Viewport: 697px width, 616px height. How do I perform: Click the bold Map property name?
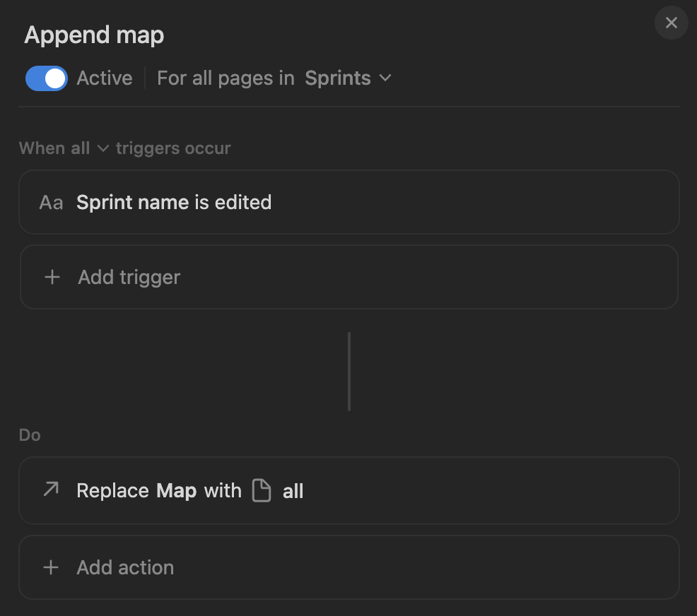pos(177,491)
